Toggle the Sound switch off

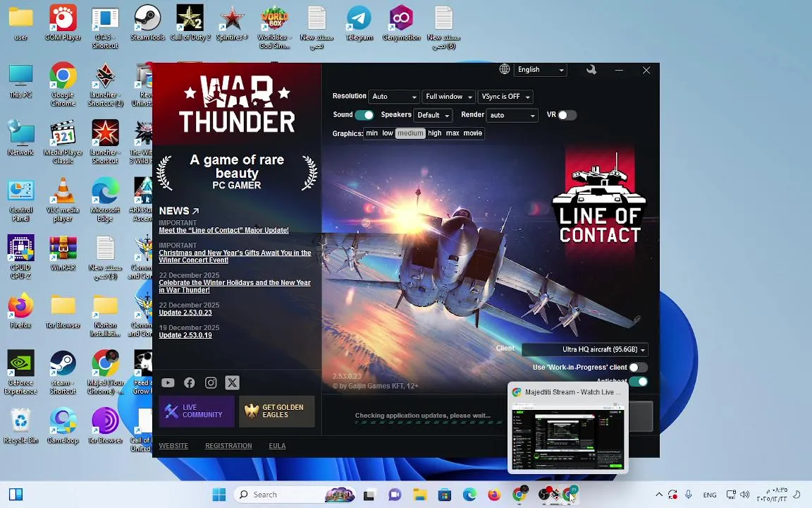364,115
